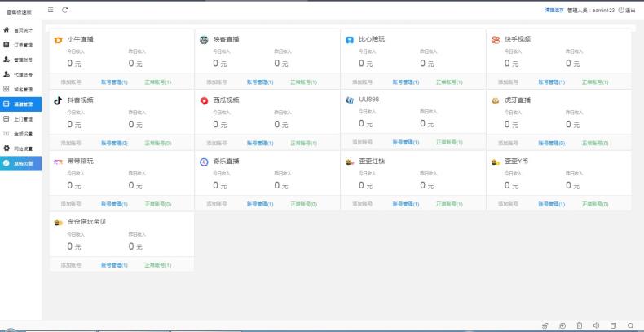Click the 西瓜视频 red play logo
644x332 pixels.
204,100
